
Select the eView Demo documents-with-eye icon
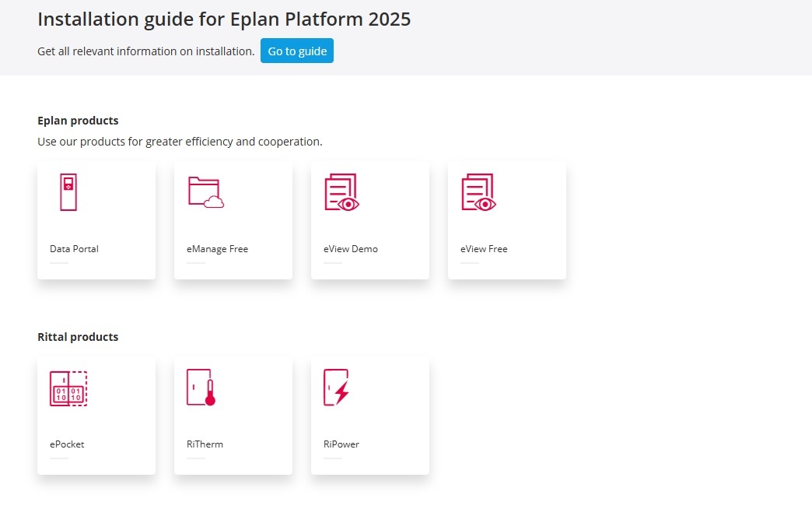(341, 191)
